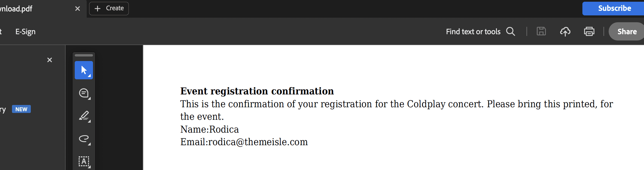
Task: Click the rodica@themeisle.com email text
Action: tap(258, 142)
